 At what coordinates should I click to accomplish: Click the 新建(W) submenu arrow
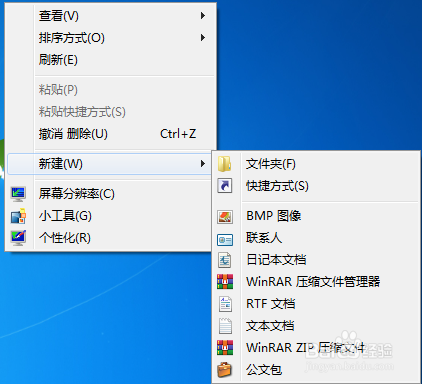pos(203,164)
